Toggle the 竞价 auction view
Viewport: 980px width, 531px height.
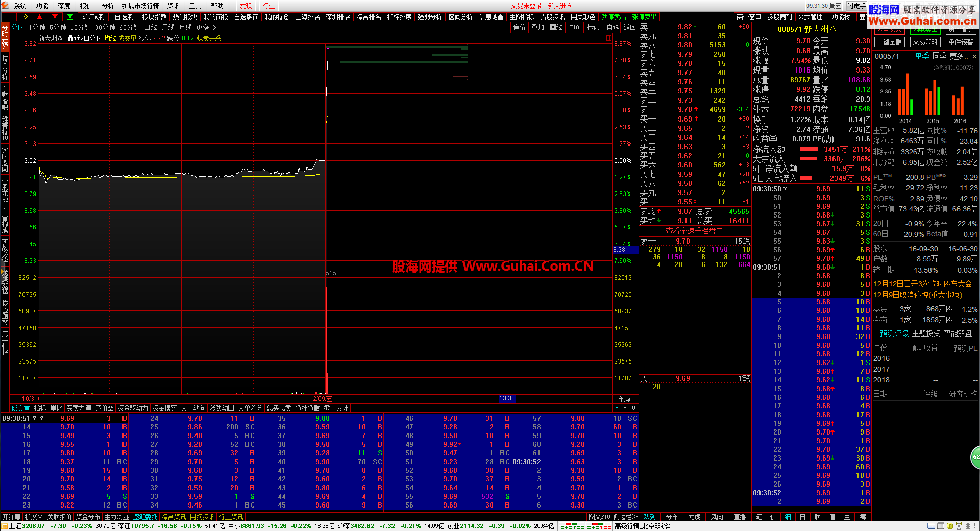[519, 27]
